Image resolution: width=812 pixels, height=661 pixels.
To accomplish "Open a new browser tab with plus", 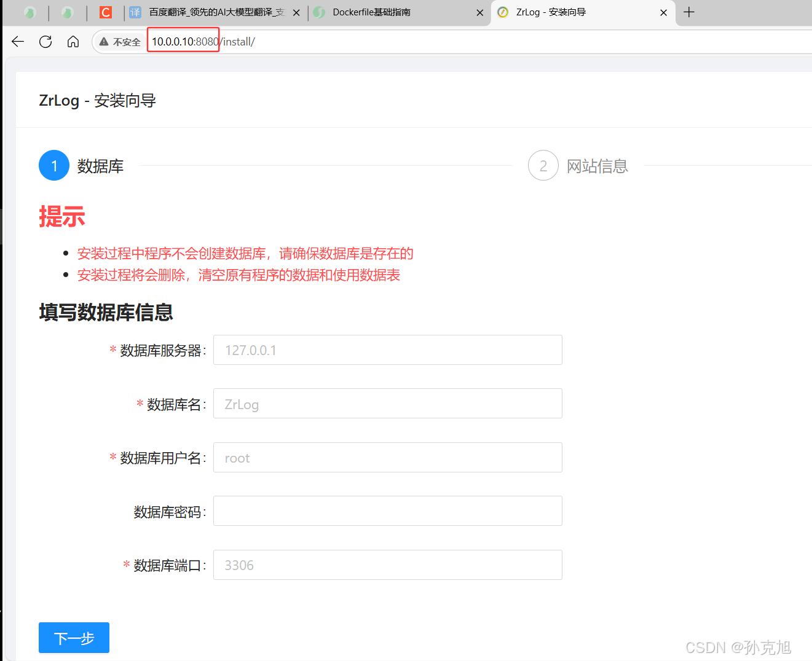I will [689, 12].
